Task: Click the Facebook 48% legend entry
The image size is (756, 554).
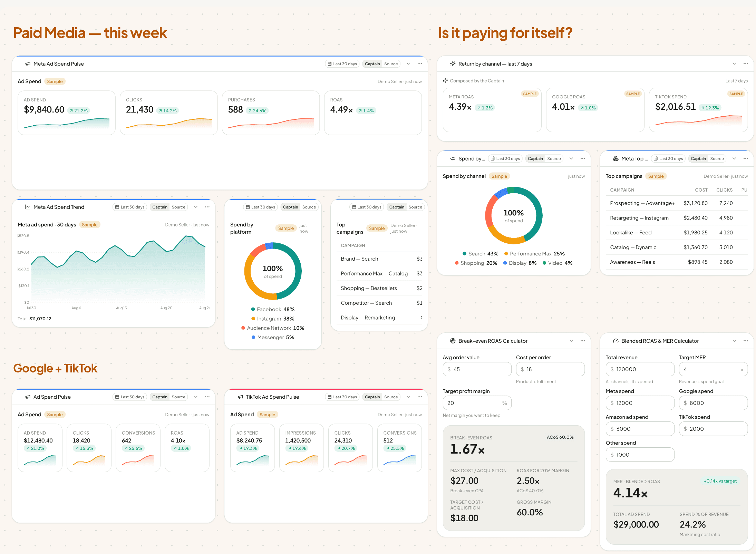Action: (x=273, y=310)
